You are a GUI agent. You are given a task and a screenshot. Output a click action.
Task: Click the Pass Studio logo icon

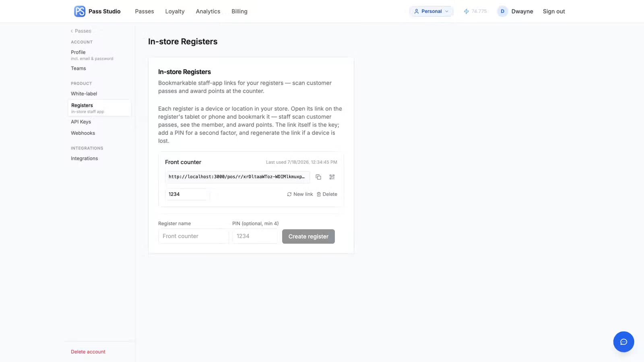(x=80, y=11)
